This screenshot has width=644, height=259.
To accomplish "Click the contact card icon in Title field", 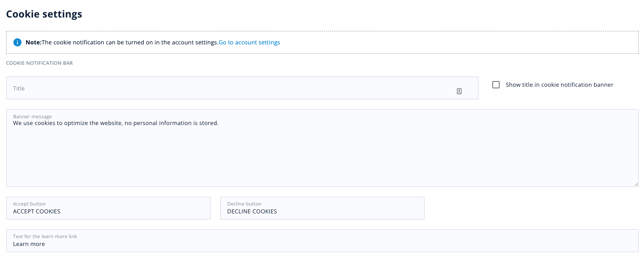I will coord(459,91).
